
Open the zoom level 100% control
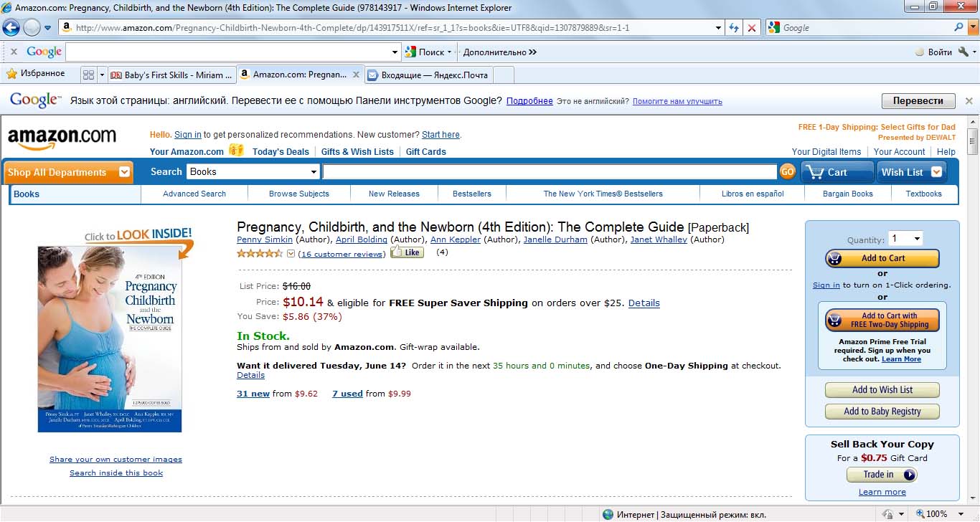pyautogui.click(x=931, y=514)
